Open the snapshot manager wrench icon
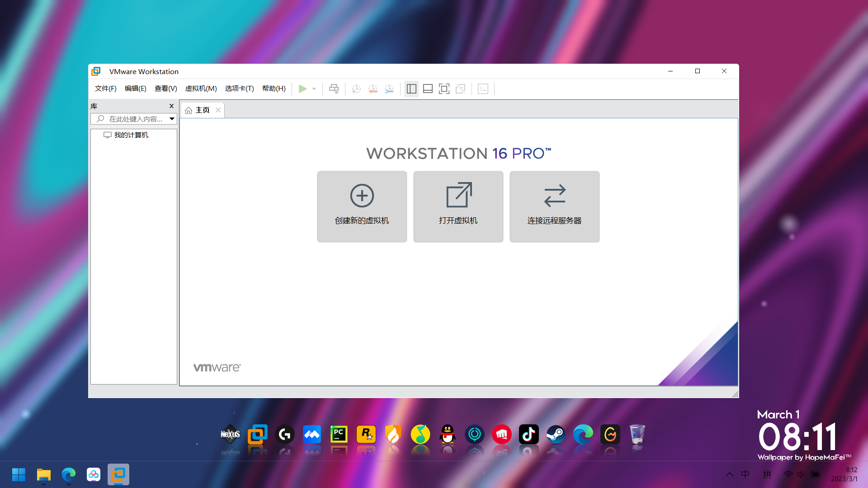The height and width of the screenshot is (488, 868). tap(389, 89)
